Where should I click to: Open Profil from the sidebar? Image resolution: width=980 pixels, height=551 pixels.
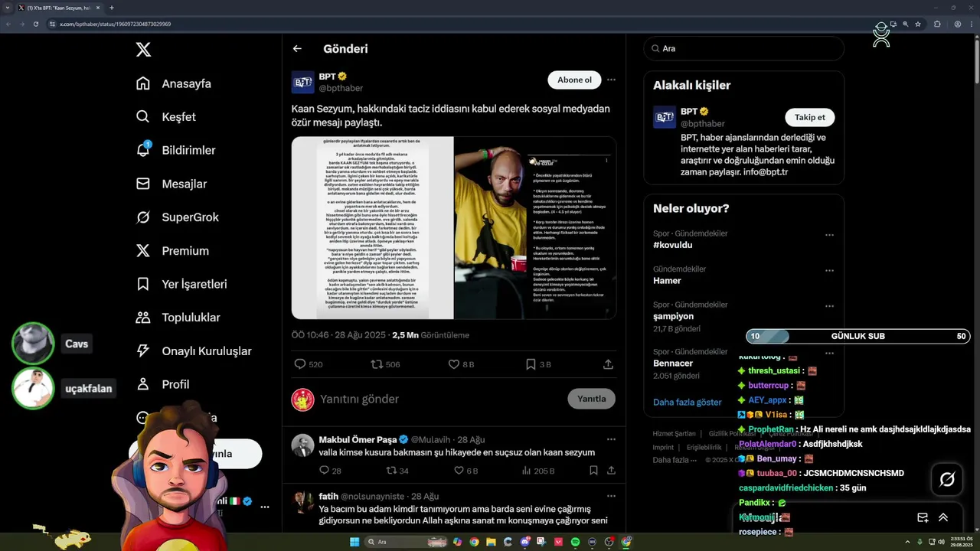click(162, 384)
